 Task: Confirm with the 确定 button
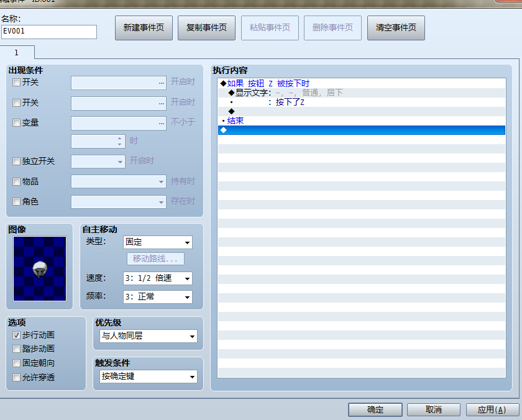(375, 409)
